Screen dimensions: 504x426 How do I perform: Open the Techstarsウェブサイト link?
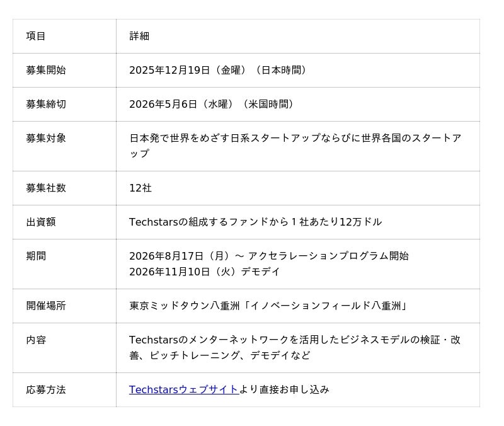coord(183,389)
